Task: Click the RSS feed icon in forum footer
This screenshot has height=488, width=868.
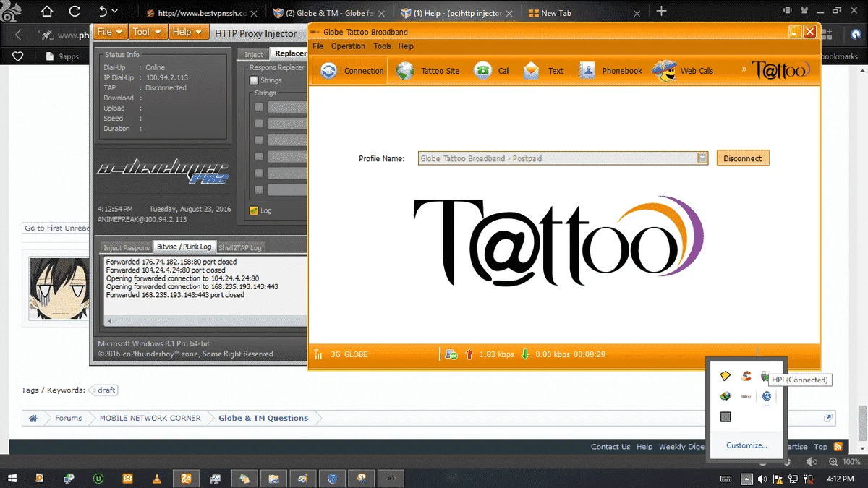Action: coord(838,447)
